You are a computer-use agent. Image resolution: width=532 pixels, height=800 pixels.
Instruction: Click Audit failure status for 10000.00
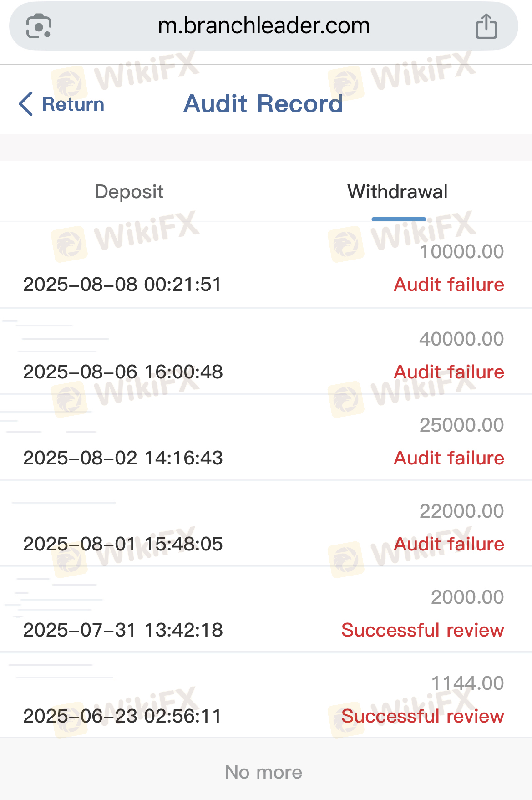coord(449,285)
